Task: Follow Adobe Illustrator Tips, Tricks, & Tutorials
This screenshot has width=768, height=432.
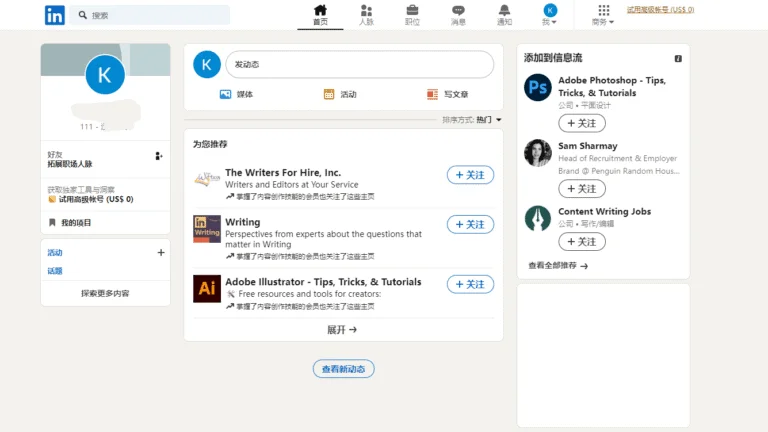Action: pos(470,284)
